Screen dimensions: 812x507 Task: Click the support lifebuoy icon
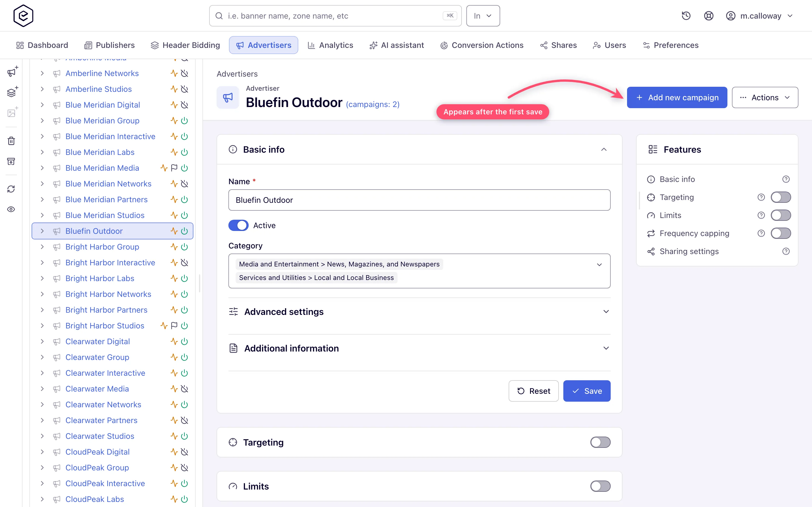click(708, 16)
